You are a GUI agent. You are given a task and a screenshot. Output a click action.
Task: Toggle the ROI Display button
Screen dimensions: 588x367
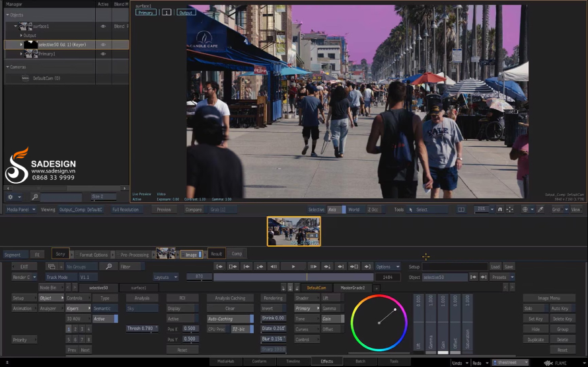coord(182,308)
